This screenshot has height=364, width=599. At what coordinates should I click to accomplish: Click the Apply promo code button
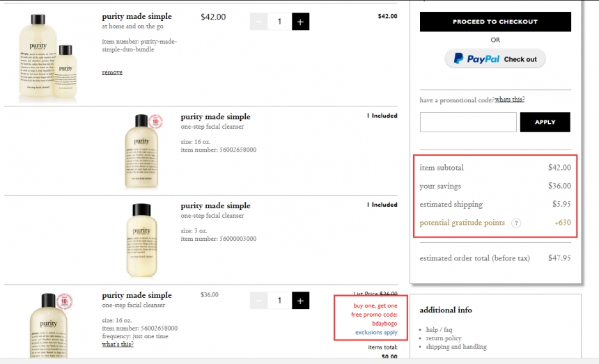pos(545,122)
